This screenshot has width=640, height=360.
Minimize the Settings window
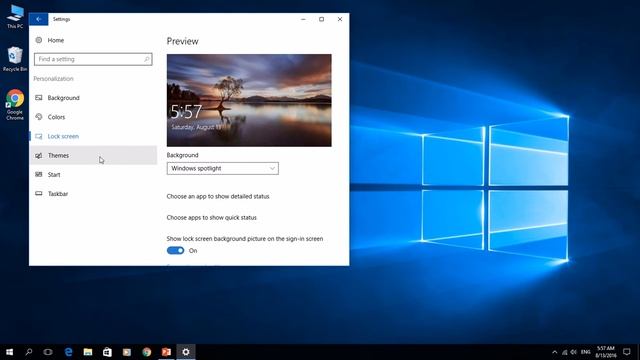[x=303, y=19]
